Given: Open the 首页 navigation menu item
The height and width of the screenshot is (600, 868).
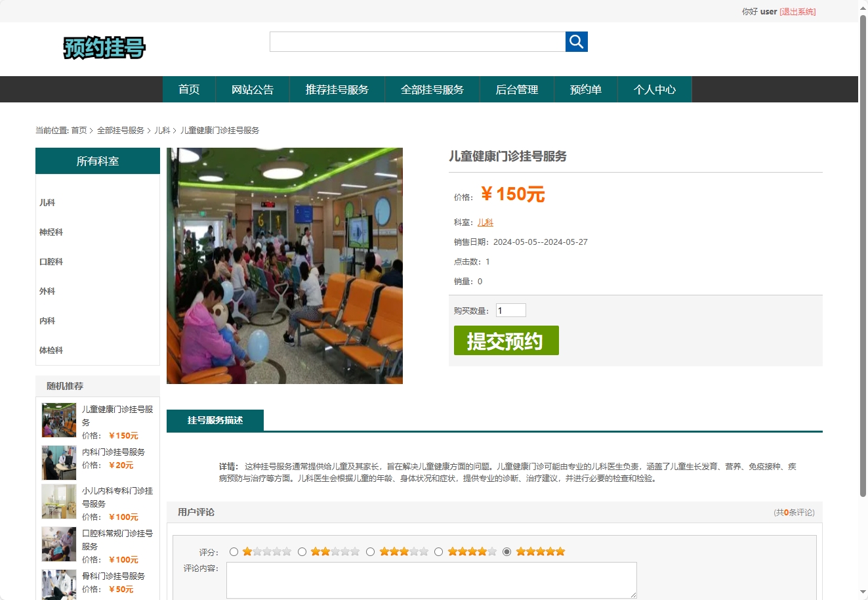Looking at the screenshot, I should (189, 89).
